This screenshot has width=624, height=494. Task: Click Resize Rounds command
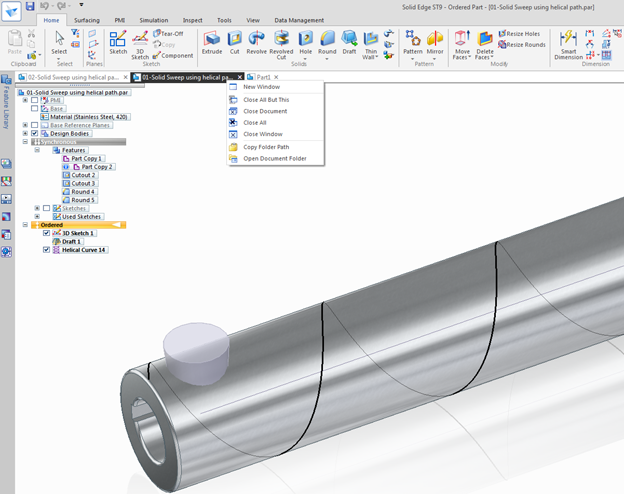coord(522,45)
